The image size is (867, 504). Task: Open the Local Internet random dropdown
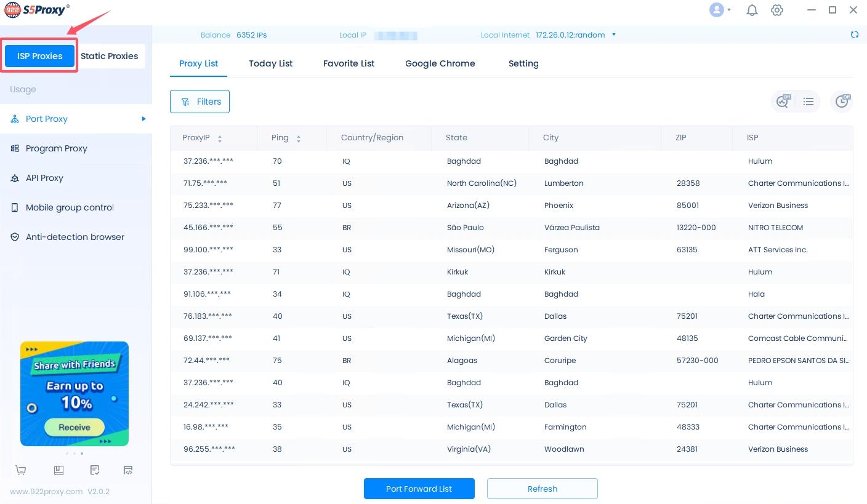613,35
